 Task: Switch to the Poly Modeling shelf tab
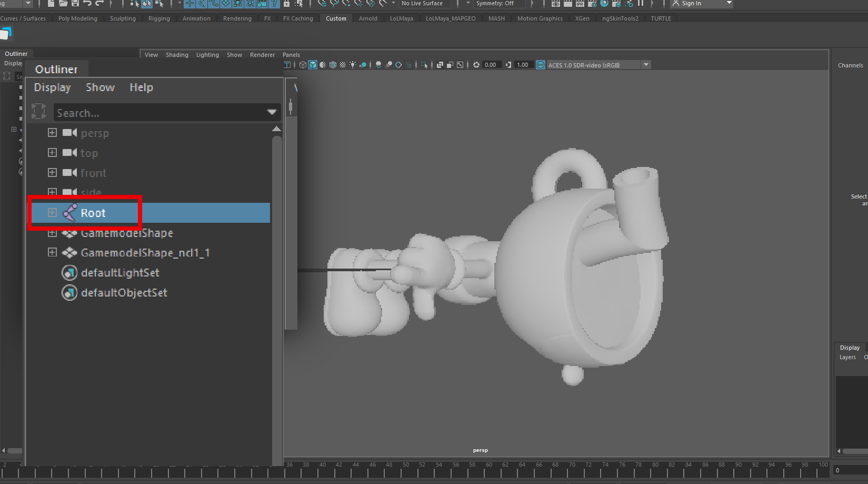78,18
